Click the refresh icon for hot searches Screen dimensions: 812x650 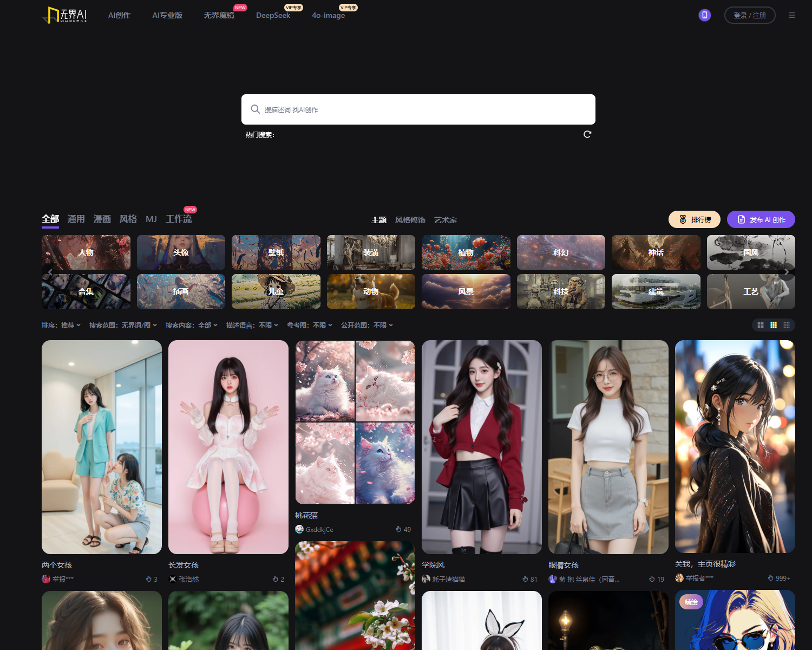(587, 134)
